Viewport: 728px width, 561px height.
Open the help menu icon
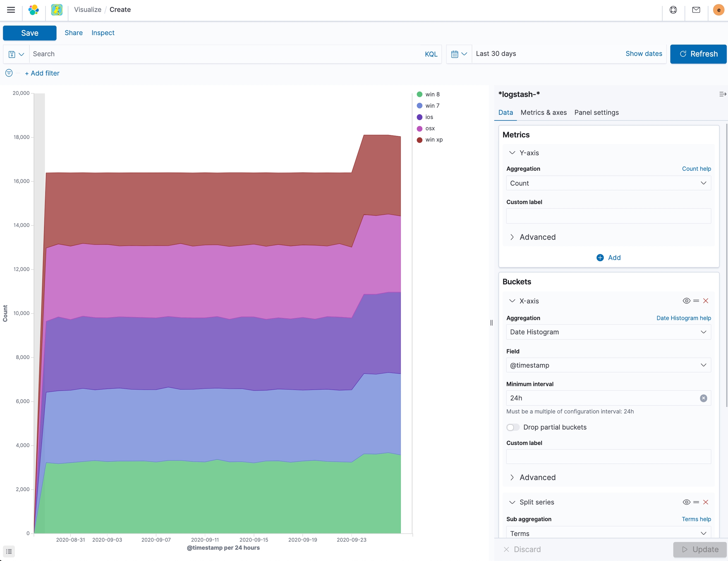click(673, 10)
